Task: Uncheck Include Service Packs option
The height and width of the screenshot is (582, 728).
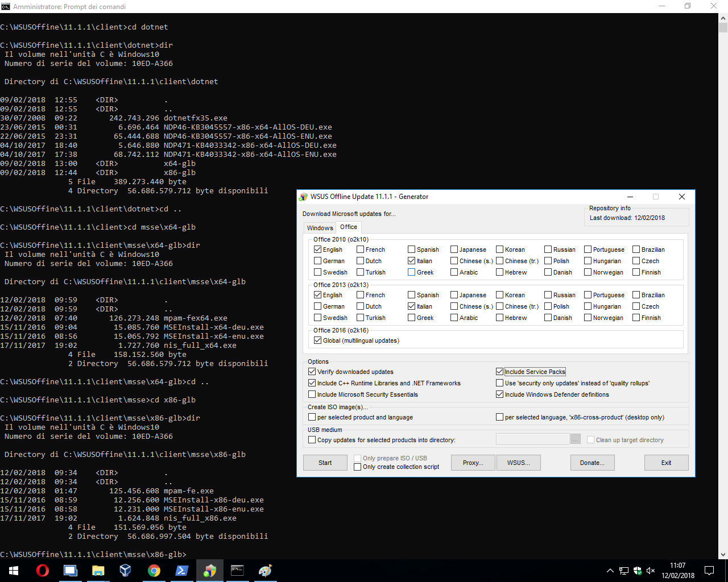Action: pos(500,372)
